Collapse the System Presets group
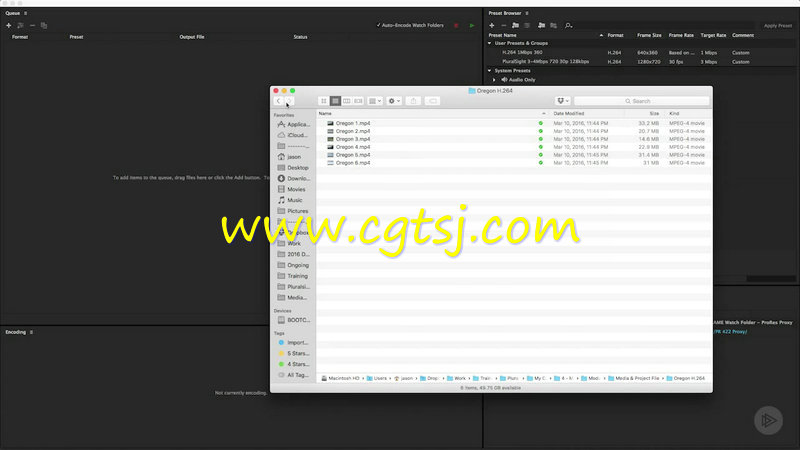This screenshot has height=450, width=800. coord(489,71)
